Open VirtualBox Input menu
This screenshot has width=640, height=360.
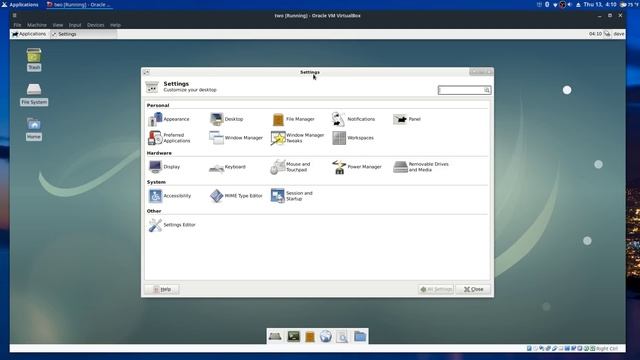[75, 25]
